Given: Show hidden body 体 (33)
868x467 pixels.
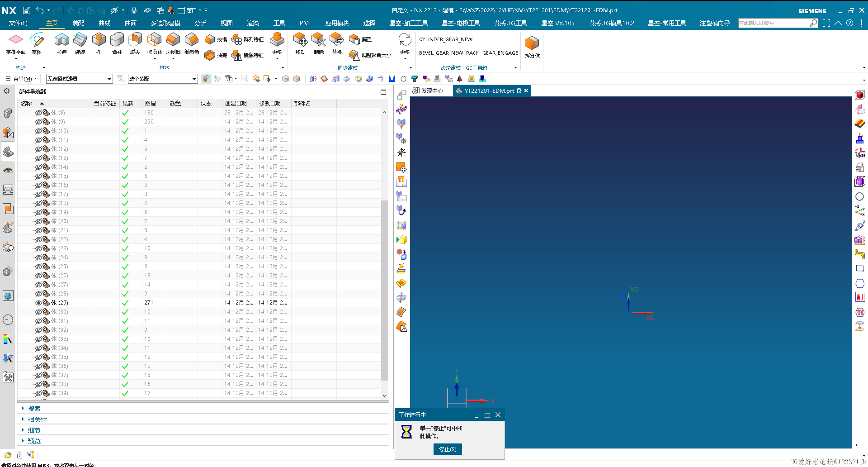Looking at the screenshot, I should point(38,339).
